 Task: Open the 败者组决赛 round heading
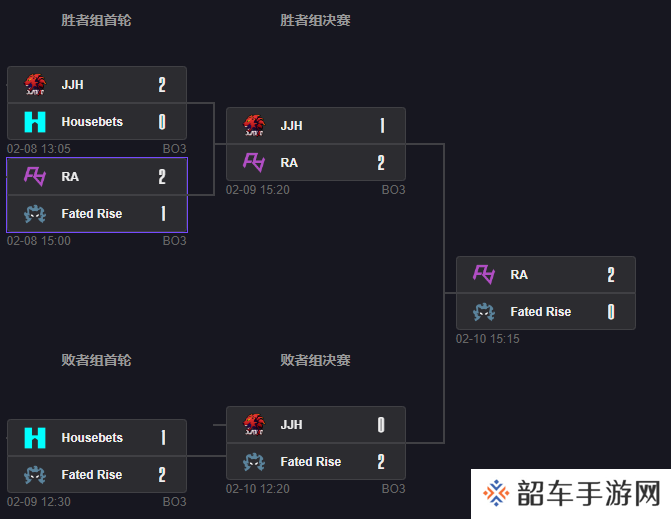click(x=315, y=360)
